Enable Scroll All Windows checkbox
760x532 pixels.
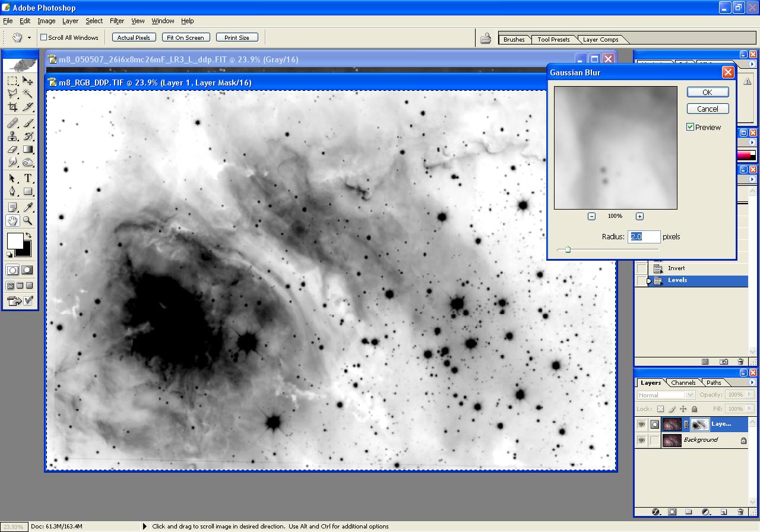point(43,37)
